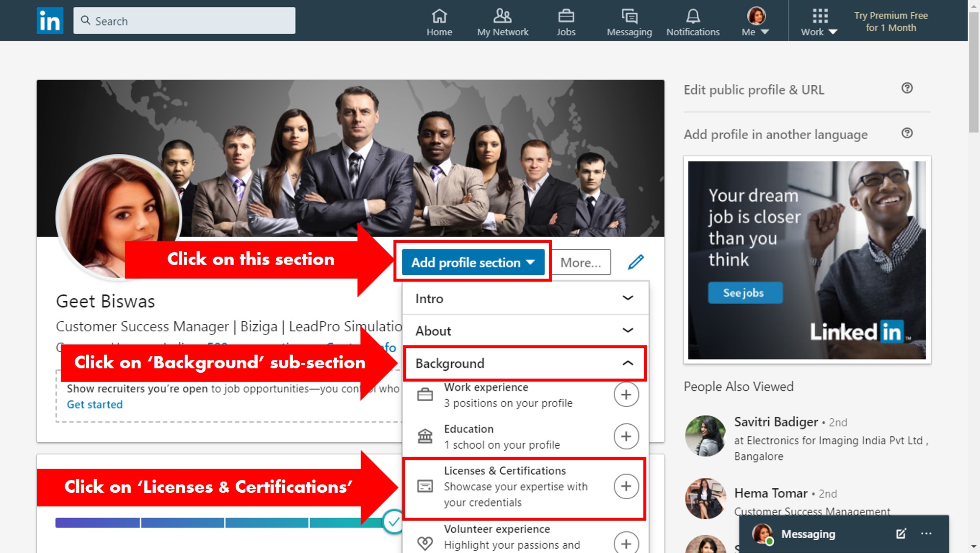
Task: Click the LinkedIn logo icon
Action: coord(49,21)
